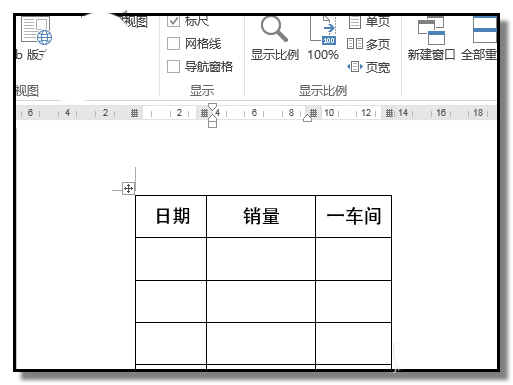Click the 日期 header cell

coord(171,216)
